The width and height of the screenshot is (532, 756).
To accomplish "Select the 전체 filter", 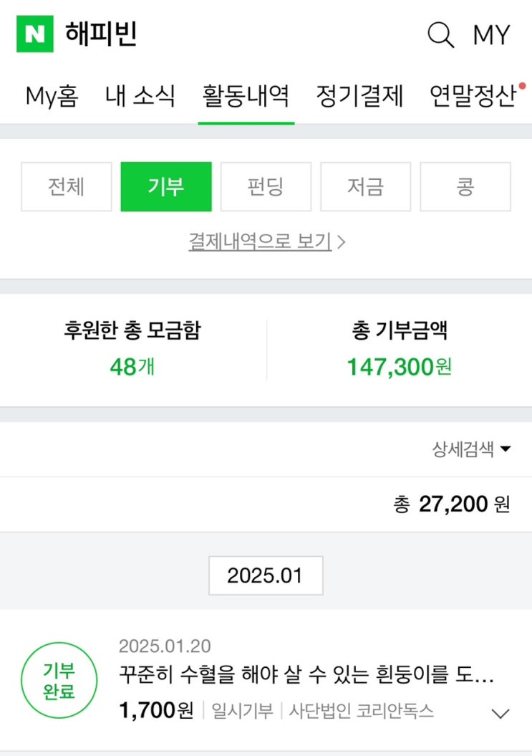I will click(x=67, y=187).
